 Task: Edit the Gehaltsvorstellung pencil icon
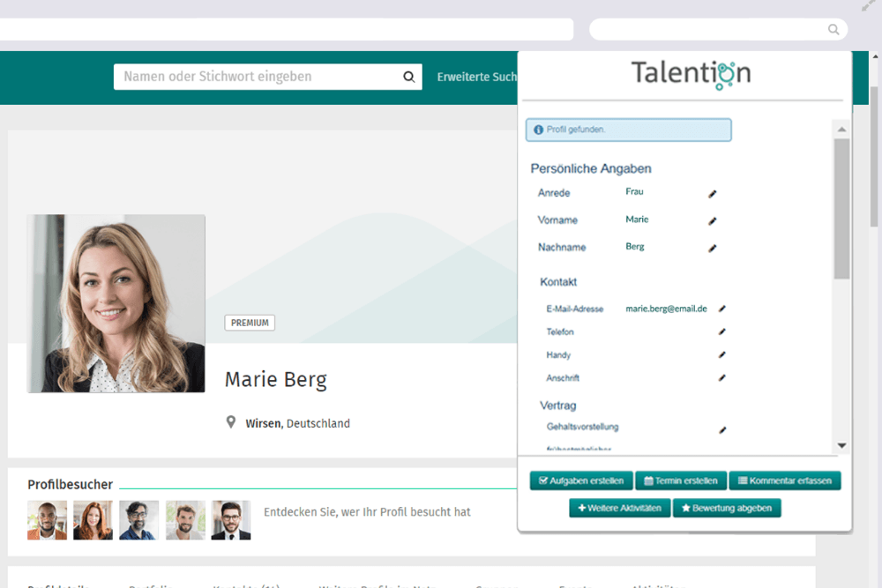point(722,430)
